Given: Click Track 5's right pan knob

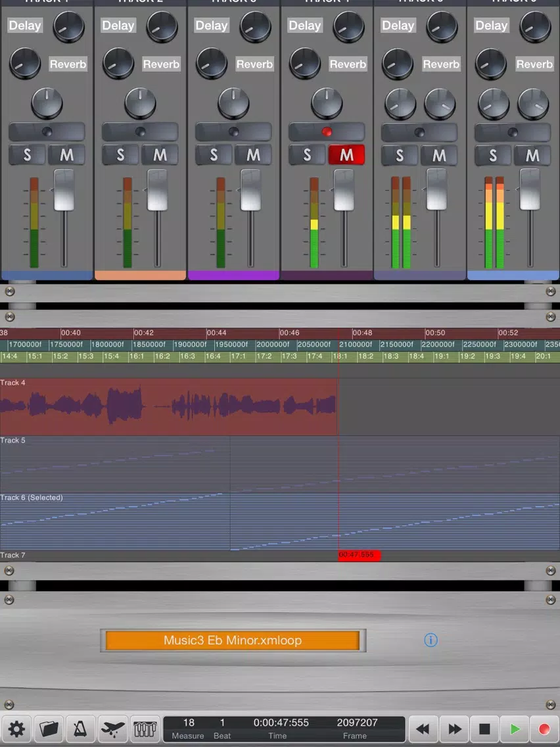Looking at the screenshot, I should coord(440,103).
